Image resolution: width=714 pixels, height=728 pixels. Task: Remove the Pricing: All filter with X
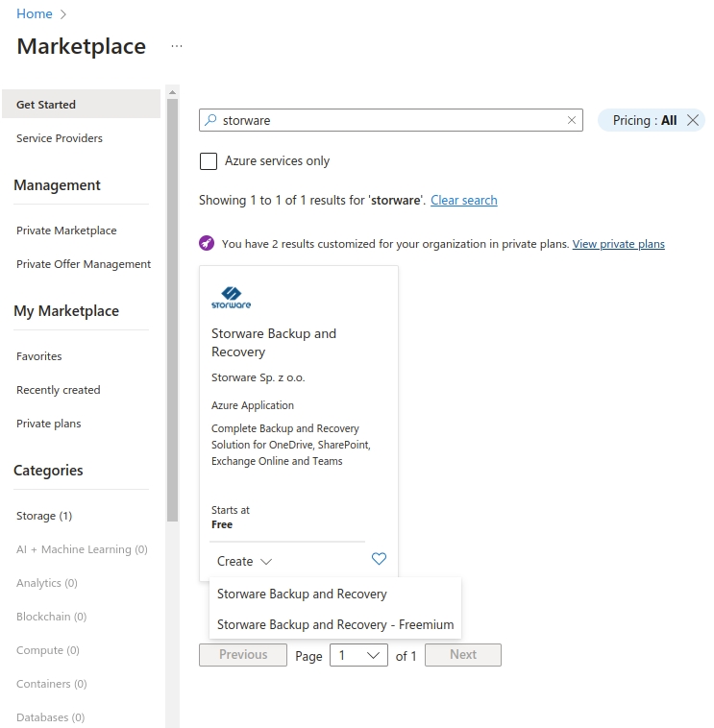pos(693,120)
